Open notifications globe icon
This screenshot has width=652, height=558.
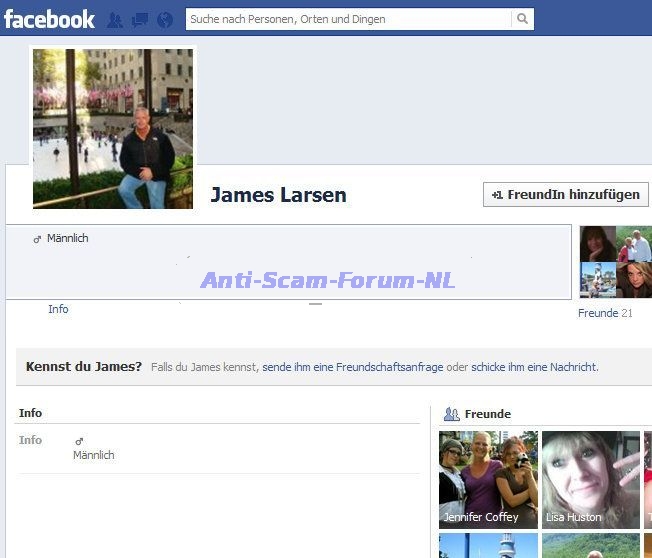click(x=165, y=19)
